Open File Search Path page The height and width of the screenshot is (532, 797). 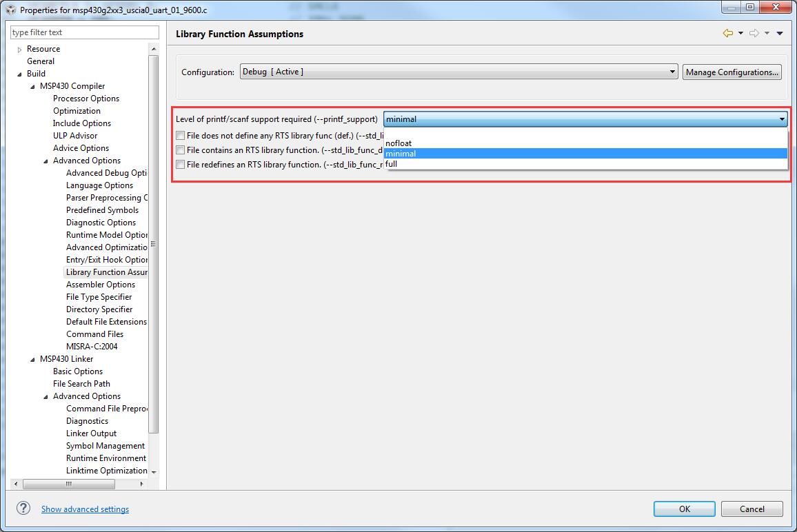coord(81,384)
